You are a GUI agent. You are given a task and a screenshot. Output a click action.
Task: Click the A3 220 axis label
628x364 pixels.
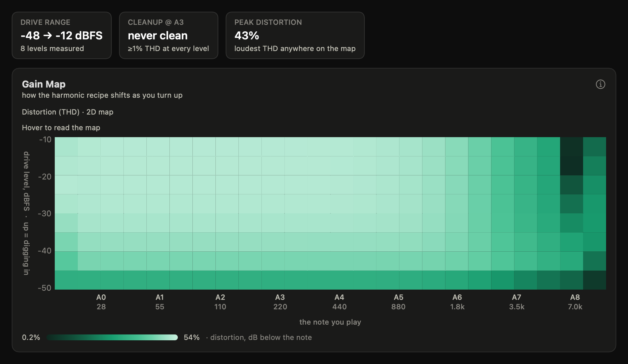pos(280,302)
